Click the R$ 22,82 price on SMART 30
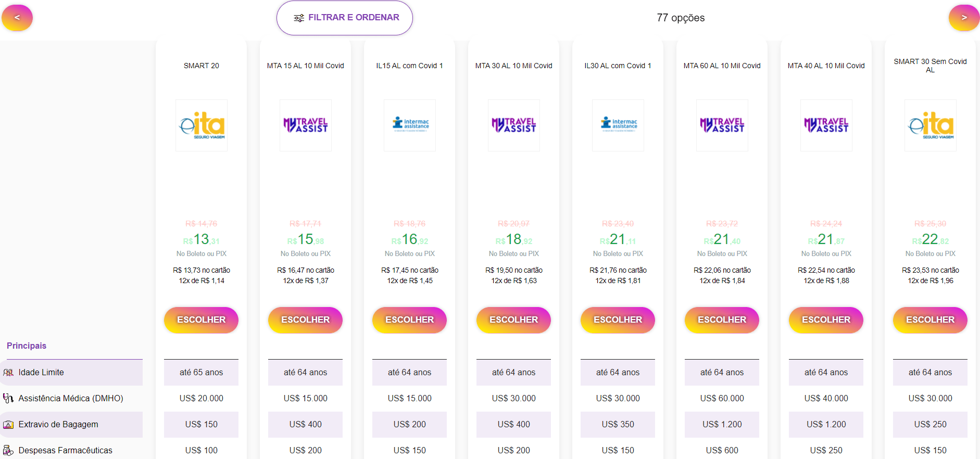The height and width of the screenshot is (459, 980). (x=931, y=239)
